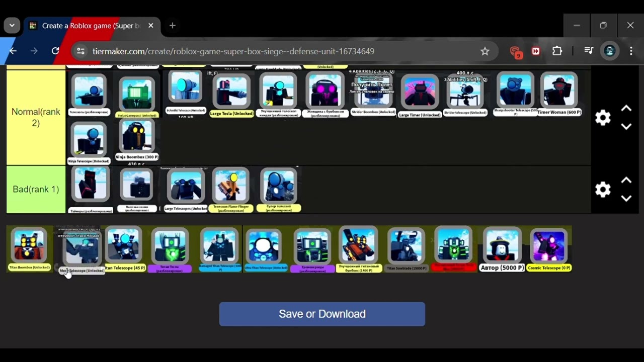Click the Large Tesla (Unlocked) tile
This screenshot has height=362, width=644.
coord(231,95)
